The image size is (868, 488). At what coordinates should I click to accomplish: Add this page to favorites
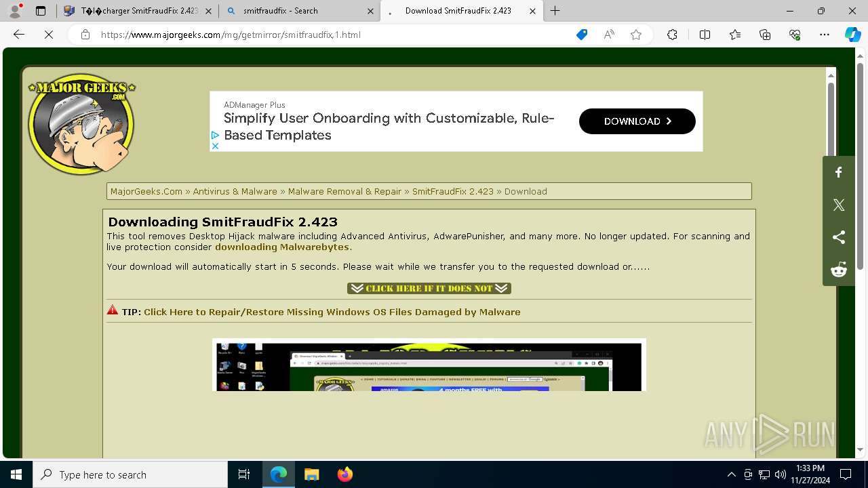(636, 35)
